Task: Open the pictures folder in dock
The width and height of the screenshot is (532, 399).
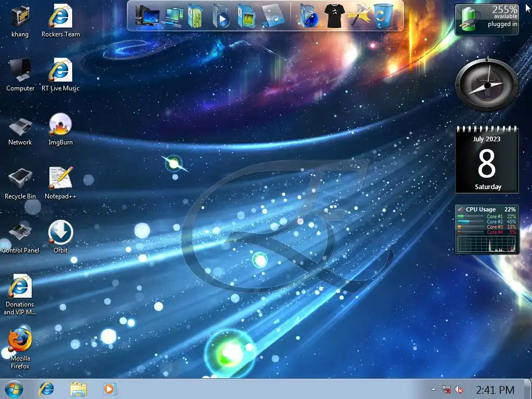Action: click(x=246, y=16)
